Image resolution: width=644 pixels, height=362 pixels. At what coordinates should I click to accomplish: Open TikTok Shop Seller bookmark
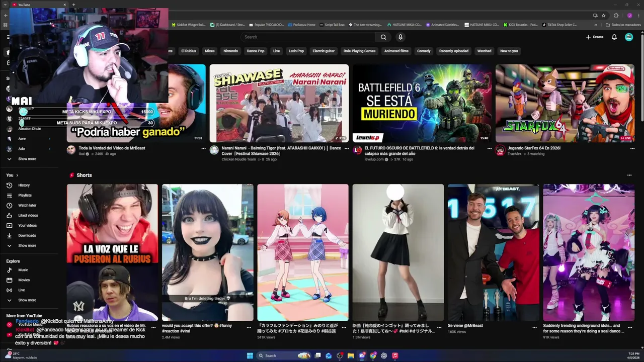tap(559, 25)
